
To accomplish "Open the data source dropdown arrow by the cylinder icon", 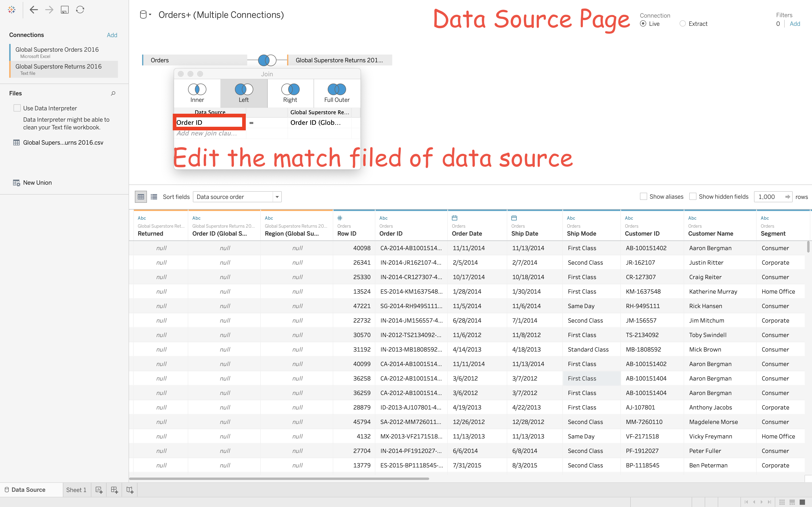I will click(150, 15).
